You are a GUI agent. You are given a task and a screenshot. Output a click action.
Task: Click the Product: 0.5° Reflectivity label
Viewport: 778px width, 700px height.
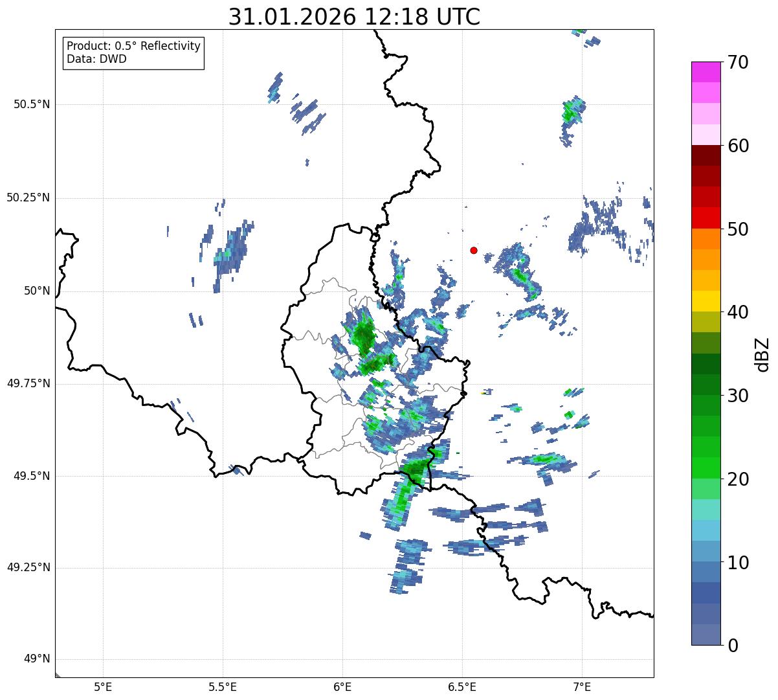(x=133, y=47)
